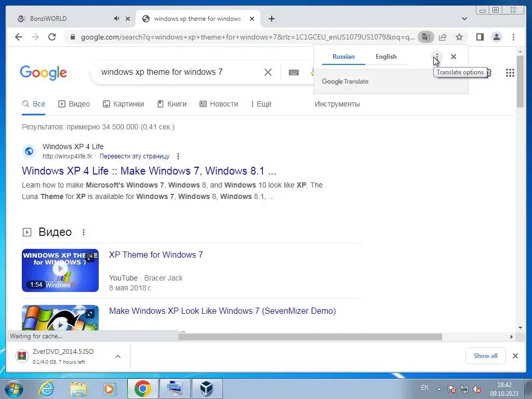Show all downloads
The height and width of the screenshot is (399, 532).
[x=486, y=356]
